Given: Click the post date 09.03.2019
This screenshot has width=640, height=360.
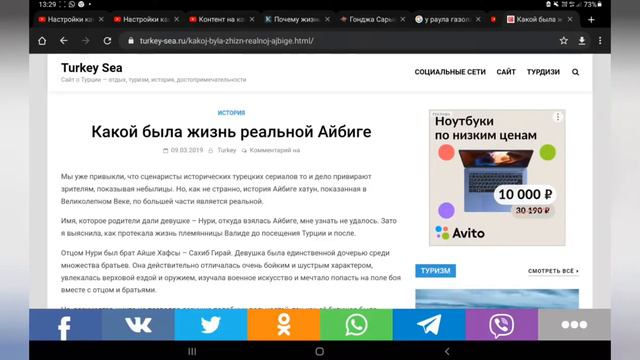Looking at the screenshot, I should 187,150.
